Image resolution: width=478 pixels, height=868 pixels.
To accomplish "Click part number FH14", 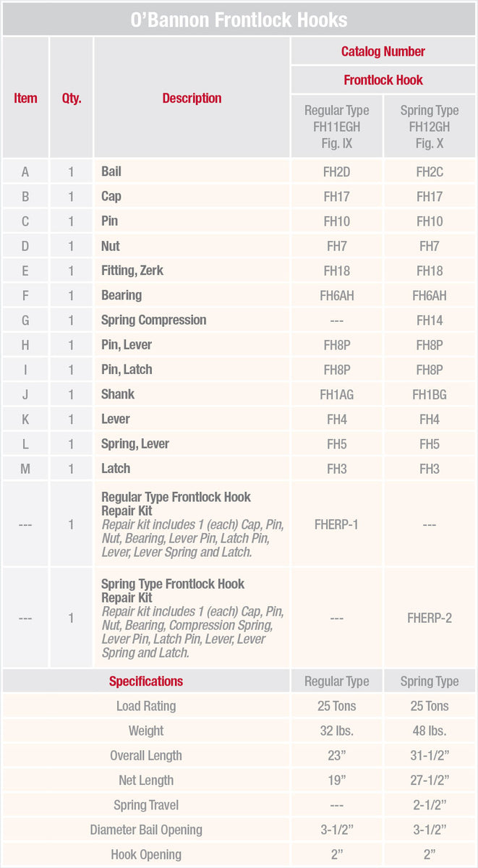I will pos(430,320).
